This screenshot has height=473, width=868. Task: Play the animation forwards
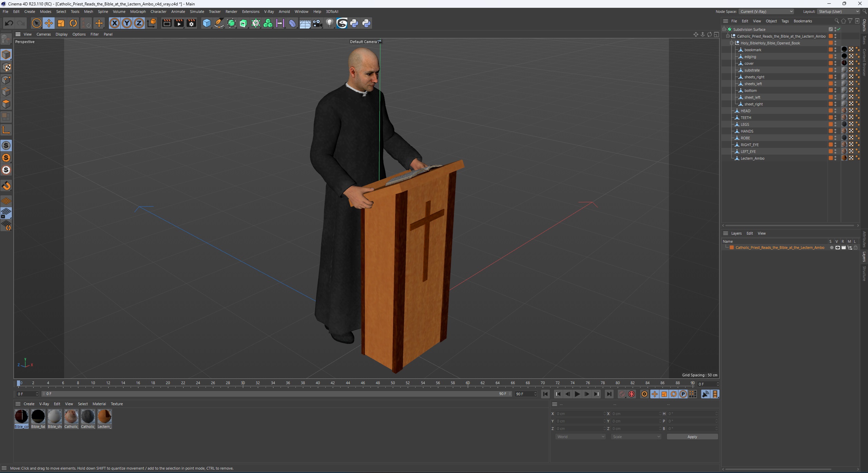coord(577,394)
